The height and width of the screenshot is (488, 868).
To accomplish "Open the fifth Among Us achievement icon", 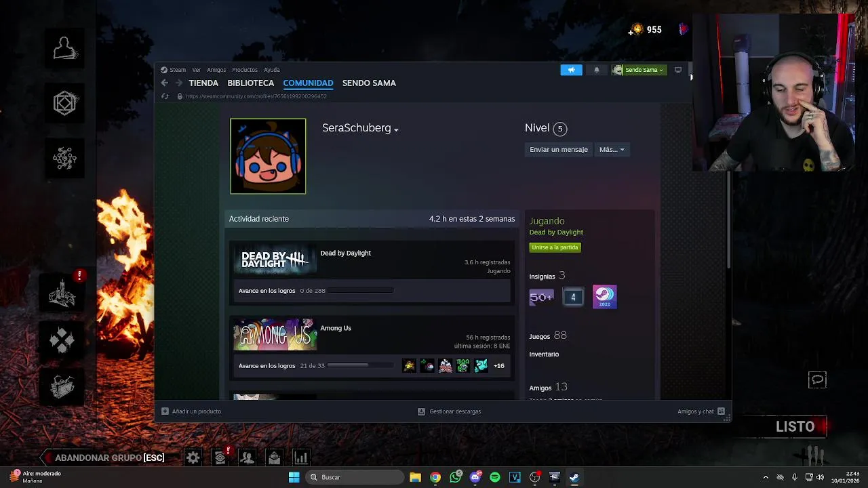I will point(481,366).
